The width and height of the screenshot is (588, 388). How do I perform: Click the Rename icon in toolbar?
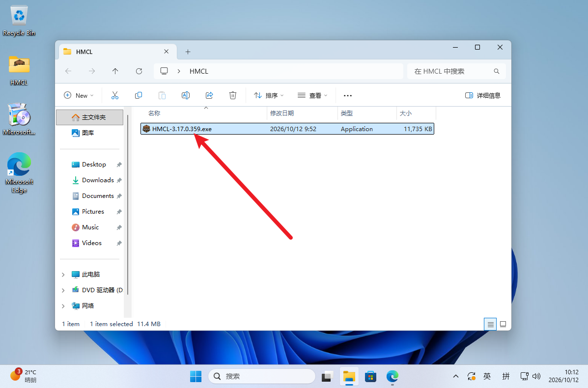click(186, 96)
